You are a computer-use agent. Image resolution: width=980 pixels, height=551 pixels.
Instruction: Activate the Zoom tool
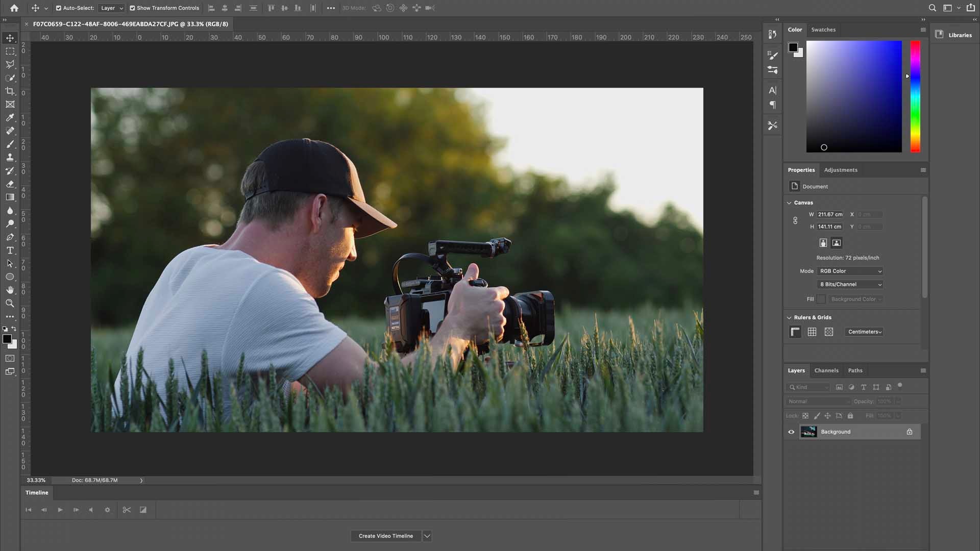tap(10, 304)
